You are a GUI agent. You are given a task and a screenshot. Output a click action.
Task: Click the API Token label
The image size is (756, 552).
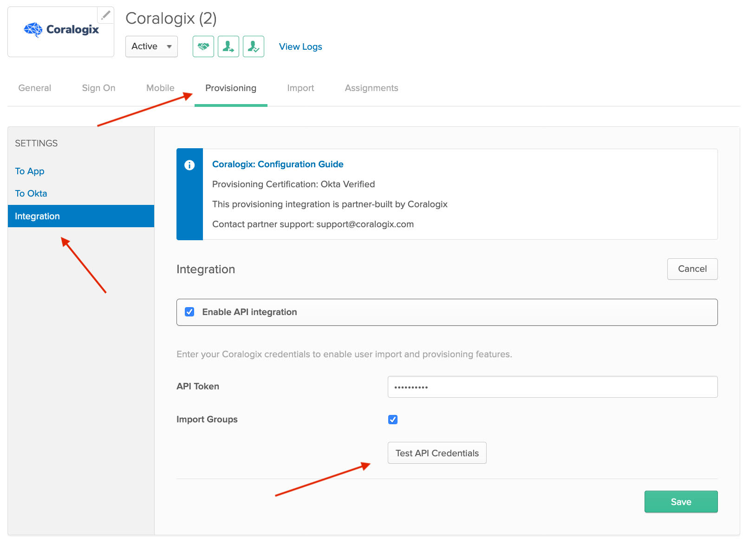(198, 386)
